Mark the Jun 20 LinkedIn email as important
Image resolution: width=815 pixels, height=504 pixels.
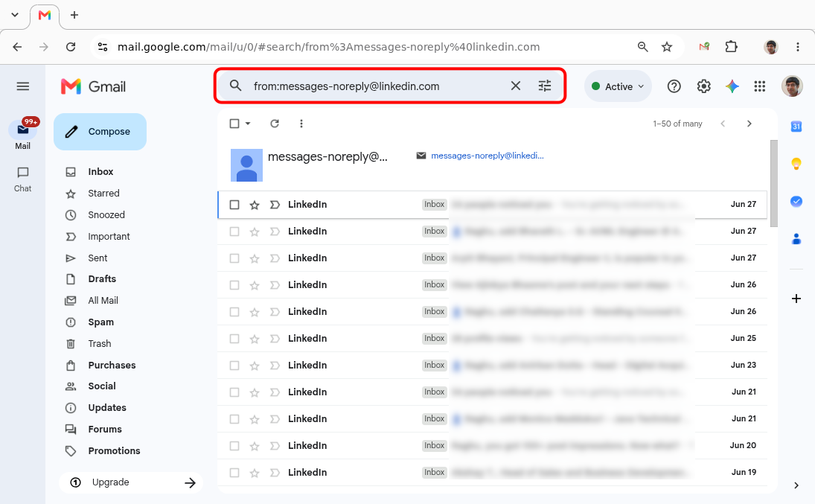click(x=275, y=446)
